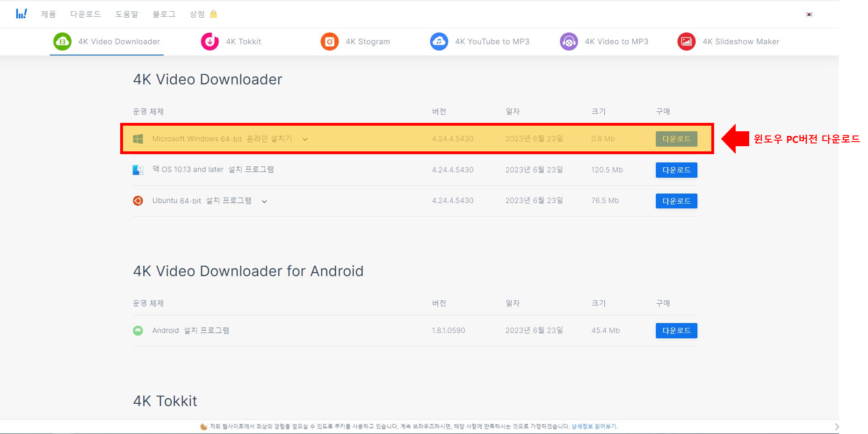The image size is (868, 434).
Task: Select the 4K Slideshow Maker tab
Action: 729,42
